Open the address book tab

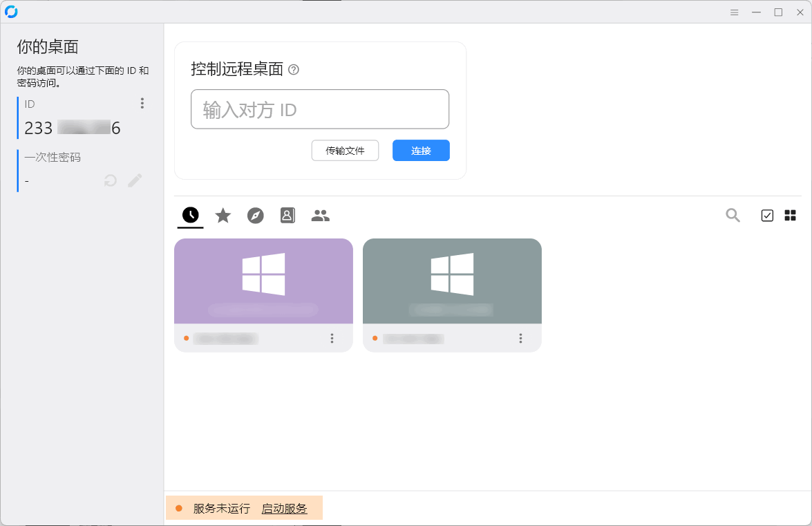287,216
